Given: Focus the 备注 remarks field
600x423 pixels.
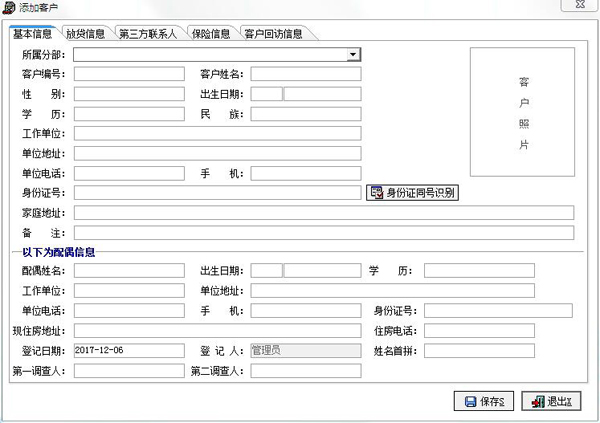Looking at the screenshot, I should click(324, 233).
